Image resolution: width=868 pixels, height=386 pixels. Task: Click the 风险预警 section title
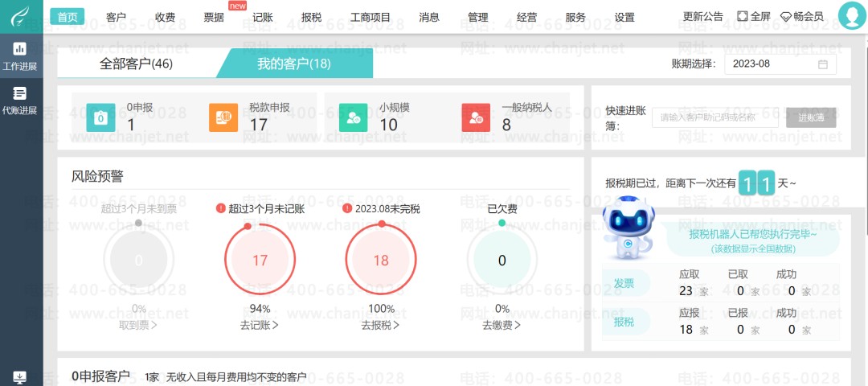[97, 177]
